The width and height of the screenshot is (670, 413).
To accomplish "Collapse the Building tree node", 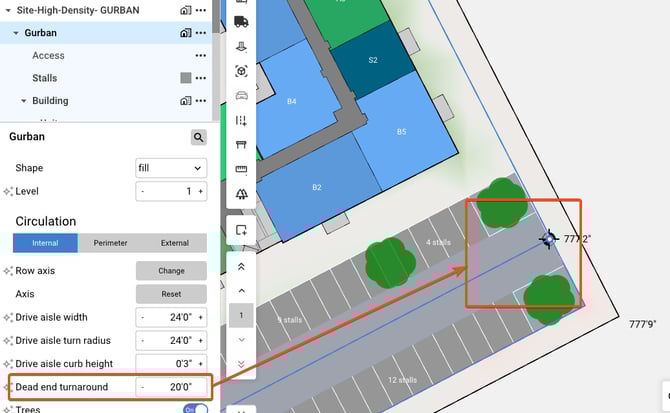I will pyautogui.click(x=24, y=101).
